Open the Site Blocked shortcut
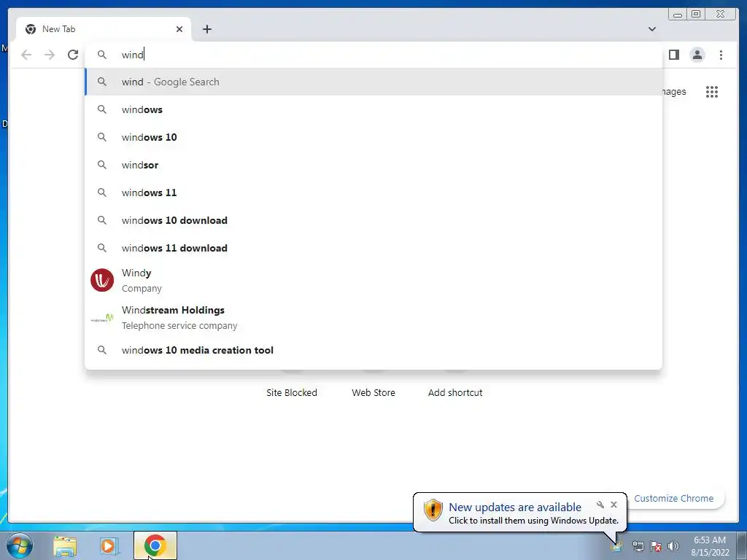Viewport: 747px width, 560px height. [x=292, y=392]
